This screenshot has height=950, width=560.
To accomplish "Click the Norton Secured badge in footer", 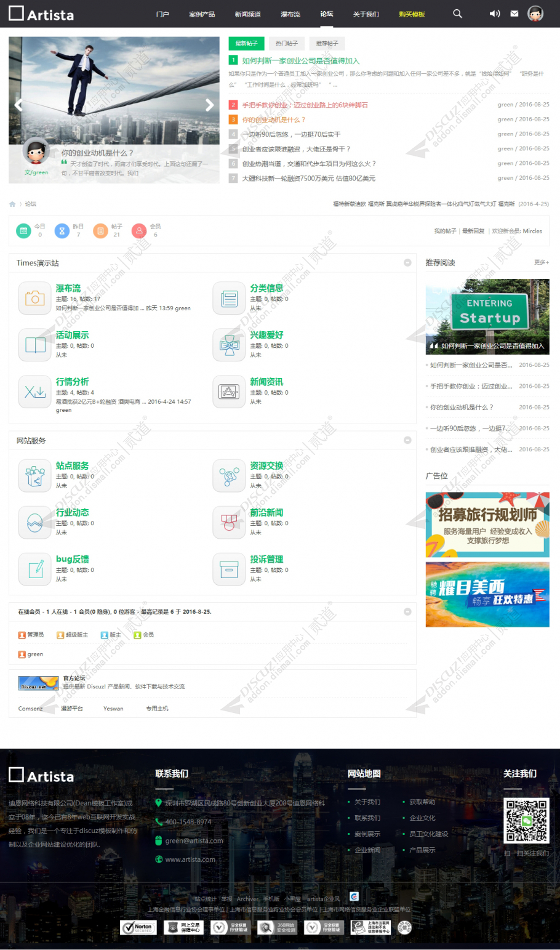I will click(138, 927).
